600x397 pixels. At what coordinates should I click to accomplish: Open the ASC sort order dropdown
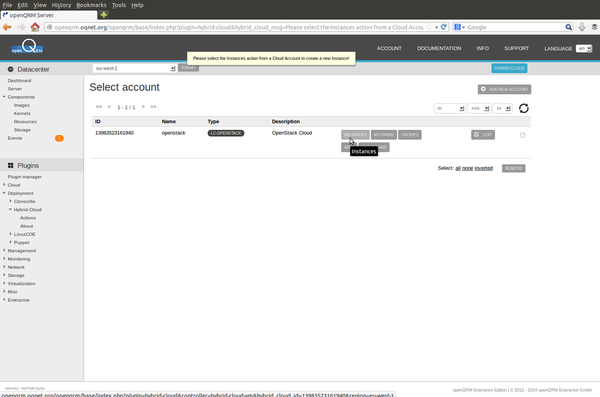pos(480,108)
